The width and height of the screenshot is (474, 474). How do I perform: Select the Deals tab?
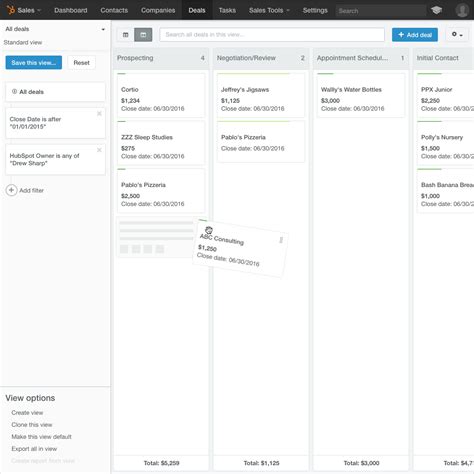(x=197, y=10)
